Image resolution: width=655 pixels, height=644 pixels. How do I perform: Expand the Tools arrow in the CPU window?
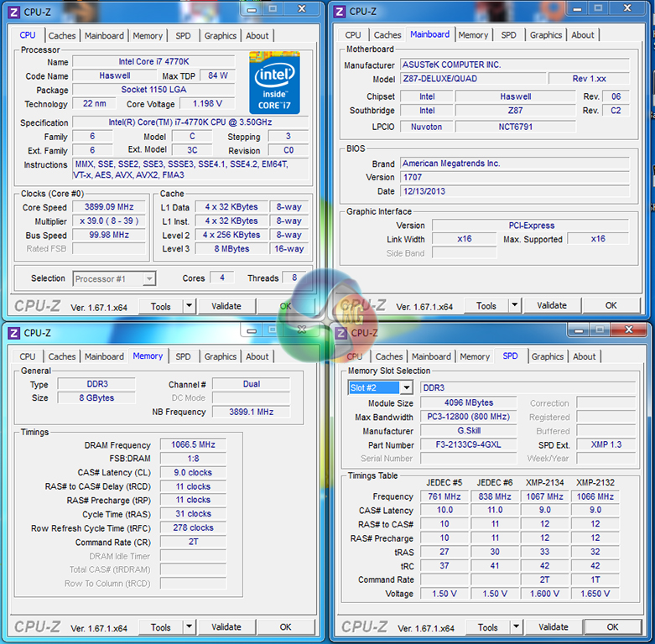190,306
